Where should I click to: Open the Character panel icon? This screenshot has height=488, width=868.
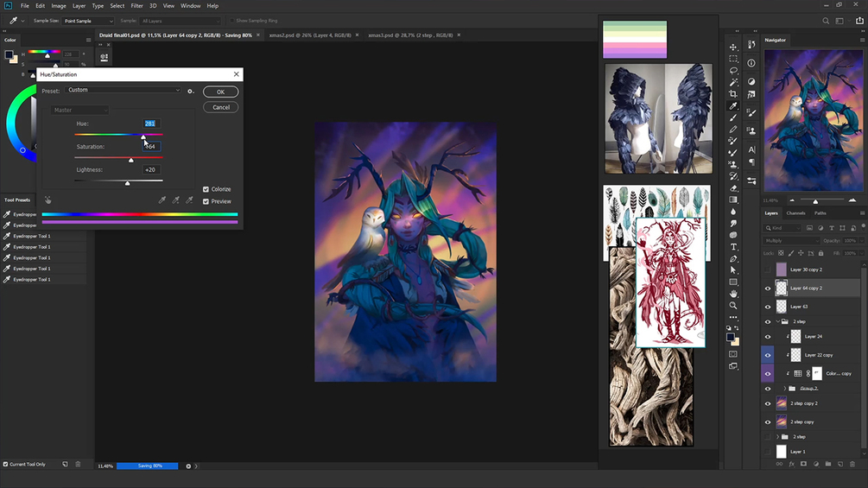click(751, 149)
